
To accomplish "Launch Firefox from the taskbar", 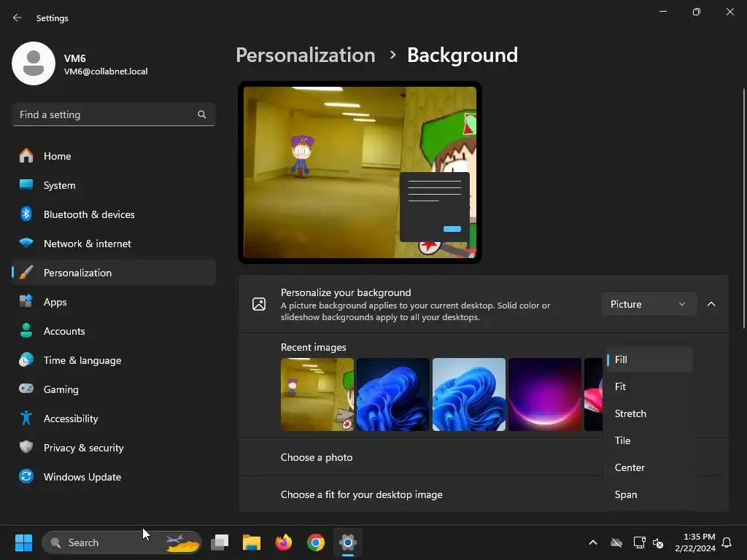I will click(x=284, y=542).
